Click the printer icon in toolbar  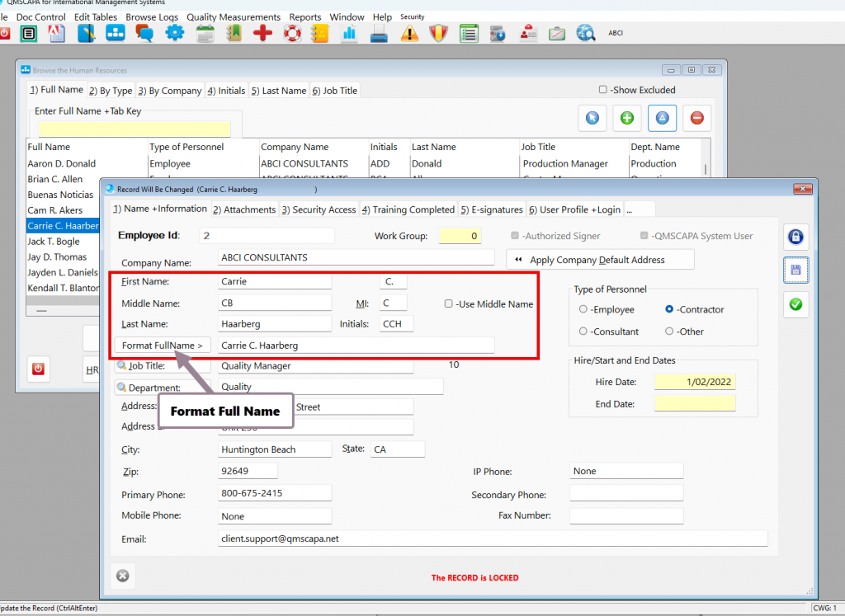[379, 34]
